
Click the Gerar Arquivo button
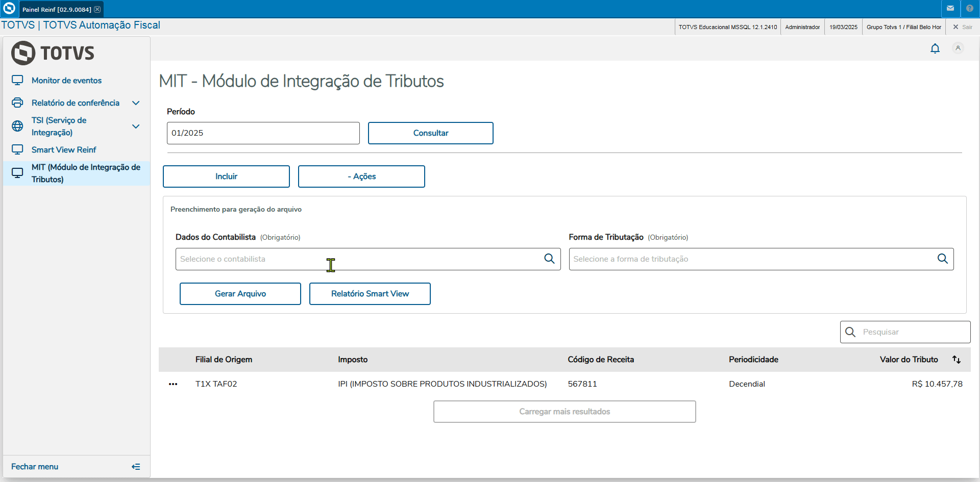pyautogui.click(x=240, y=294)
